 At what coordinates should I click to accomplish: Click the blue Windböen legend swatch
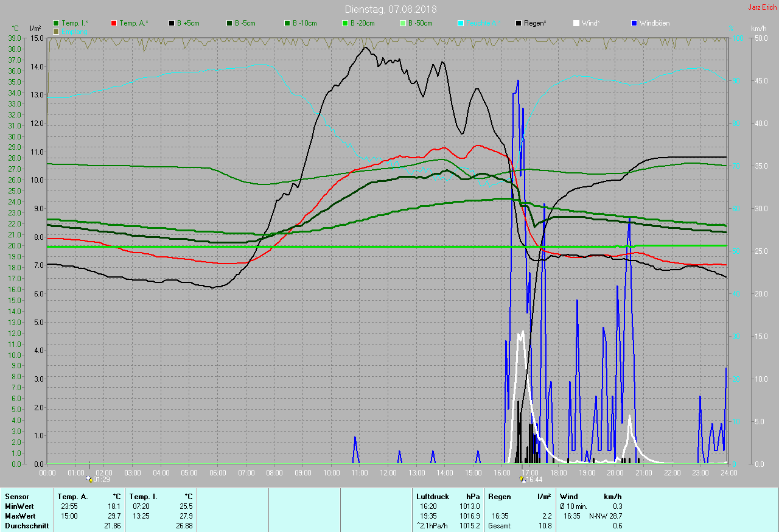coord(634,23)
